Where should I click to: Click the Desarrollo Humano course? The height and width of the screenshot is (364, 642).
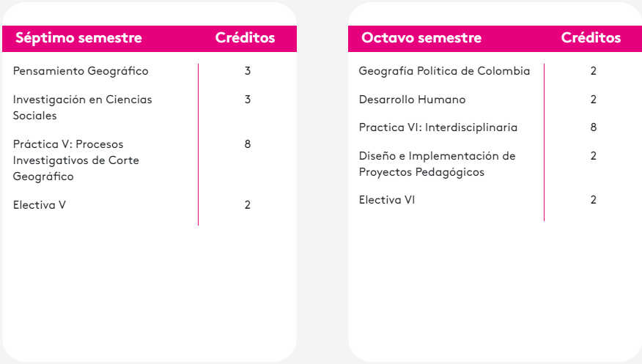point(412,100)
